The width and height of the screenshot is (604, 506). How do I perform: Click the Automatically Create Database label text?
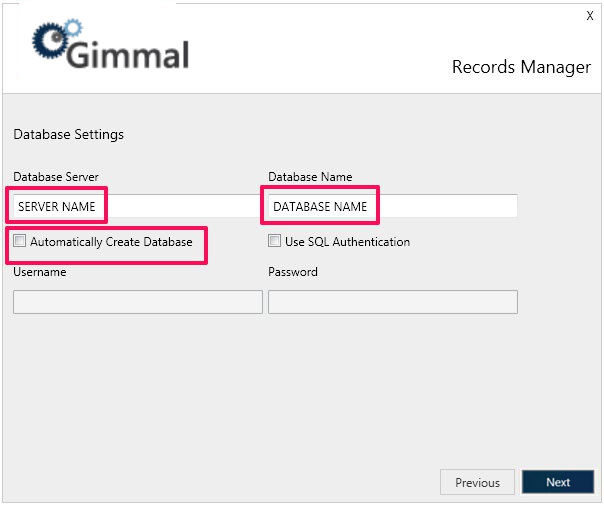tap(111, 242)
